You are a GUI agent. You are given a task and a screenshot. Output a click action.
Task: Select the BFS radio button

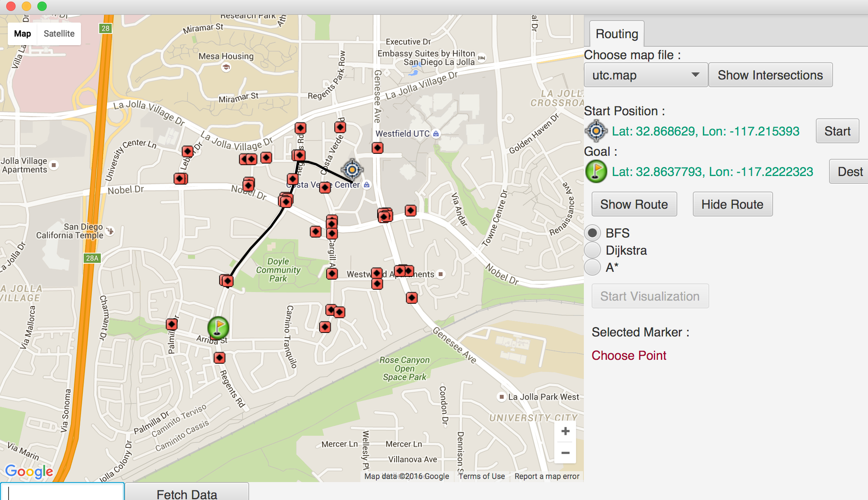tap(592, 233)
